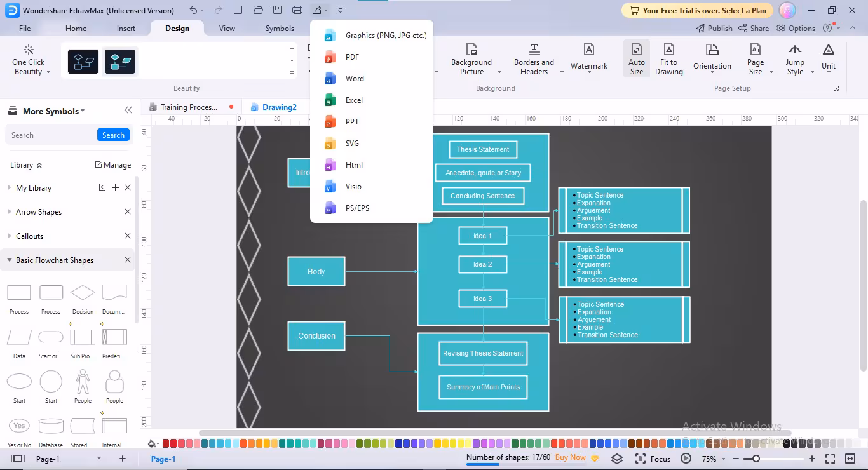Toggle Focus mode in the status bar
Screen dimensions: 868x470
(x=653, y=459)
